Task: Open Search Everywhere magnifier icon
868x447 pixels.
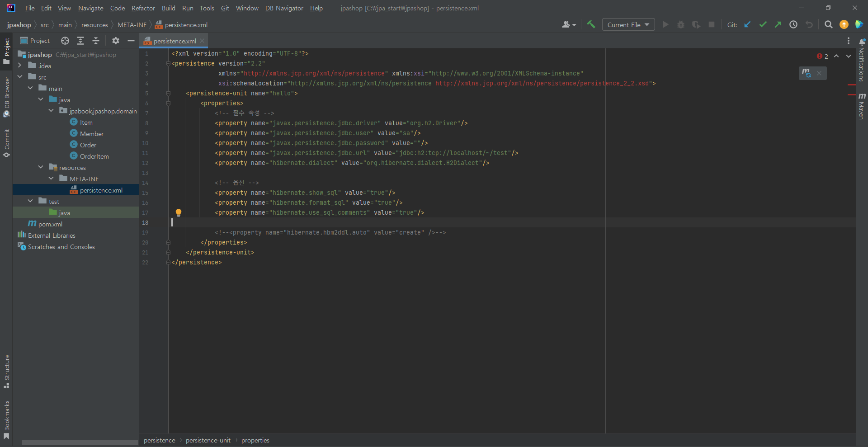Action: click(x=828, y=24)
